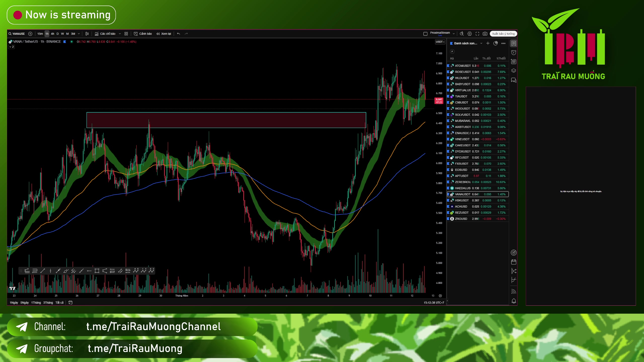Grab the favorites toolbar drag handle
Screen dimensions: 644x362
click(21, 271)
